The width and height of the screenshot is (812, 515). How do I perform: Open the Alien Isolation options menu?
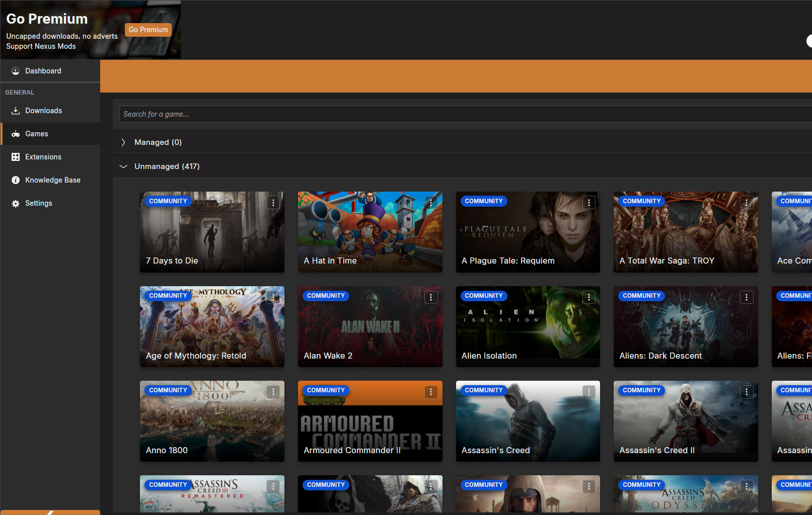pos(589,297)
